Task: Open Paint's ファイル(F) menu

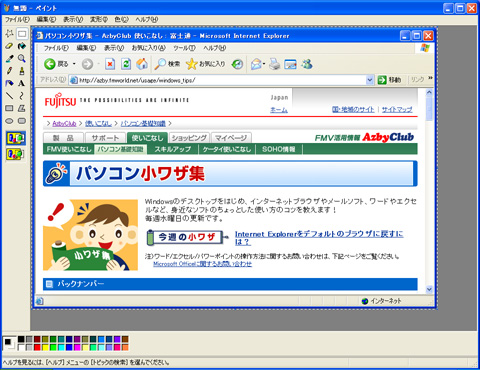Action: point(17,19)
